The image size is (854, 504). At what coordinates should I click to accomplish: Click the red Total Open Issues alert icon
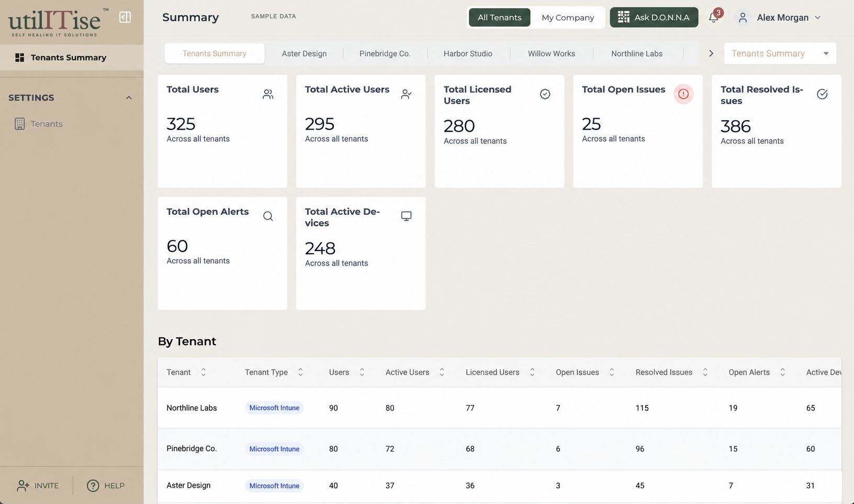(x=683, y=94)
